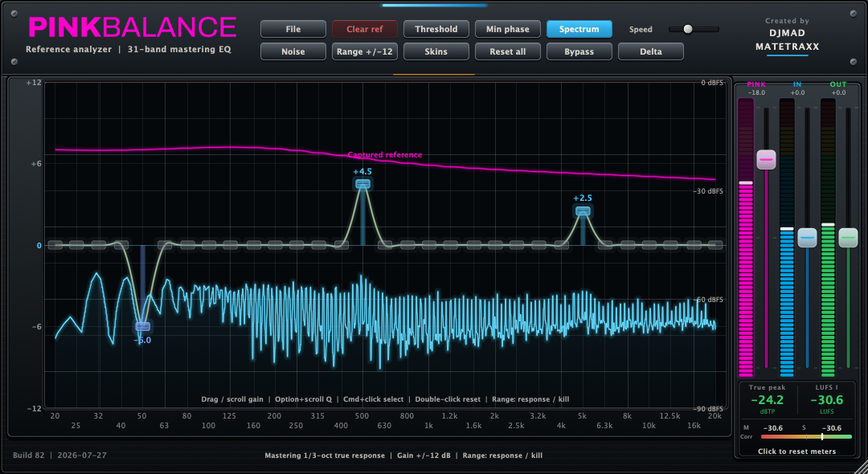Open the File menu button
The height and width of the screenshot is (474, 868).
tap(293, 29)
